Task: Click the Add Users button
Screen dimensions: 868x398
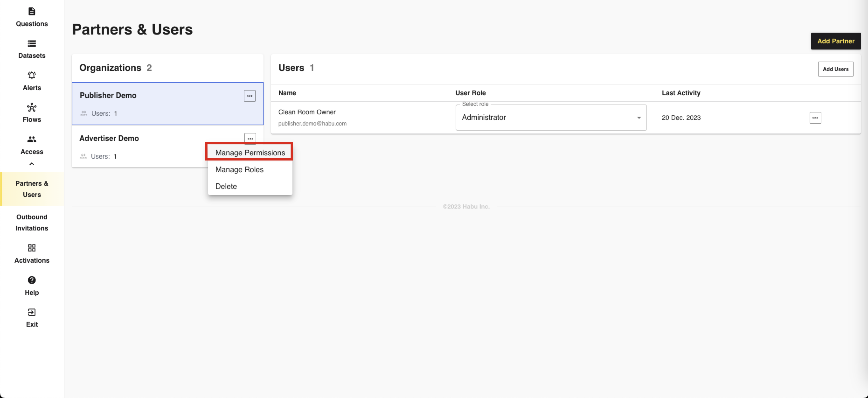Action: coord(835,69)
